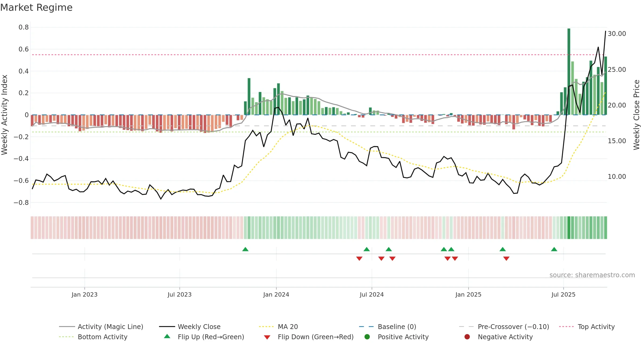This screenshot has width=644, height=362.
Task: Click the 25.00 price axis label
Action: pyautogui.click(x=617, y=69)
